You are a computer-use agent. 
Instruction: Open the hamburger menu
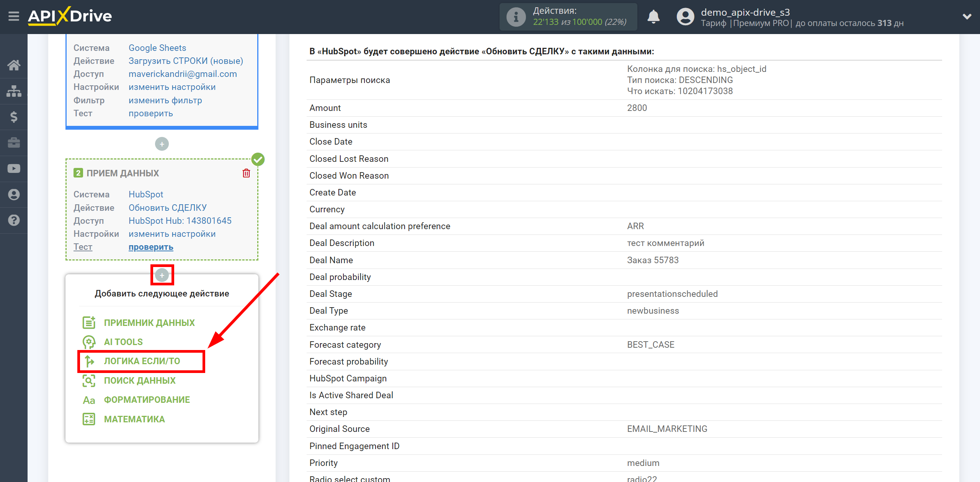click(14, 16)
